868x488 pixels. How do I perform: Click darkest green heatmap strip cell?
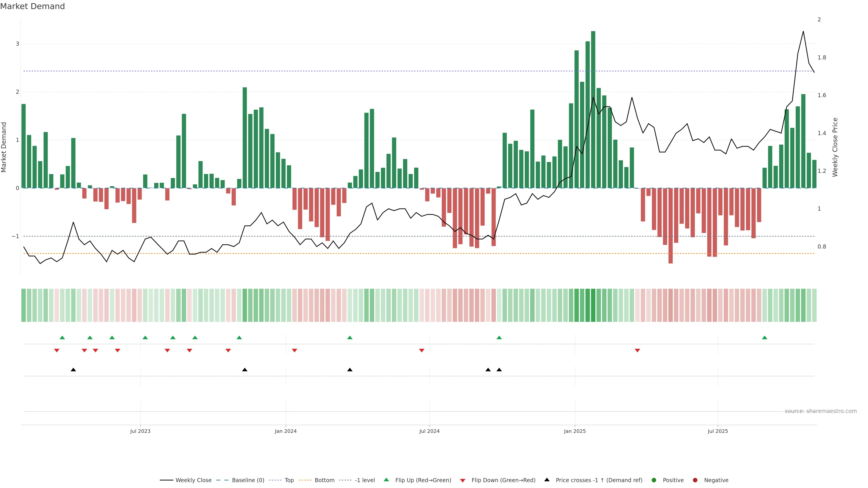coord(593,305)
